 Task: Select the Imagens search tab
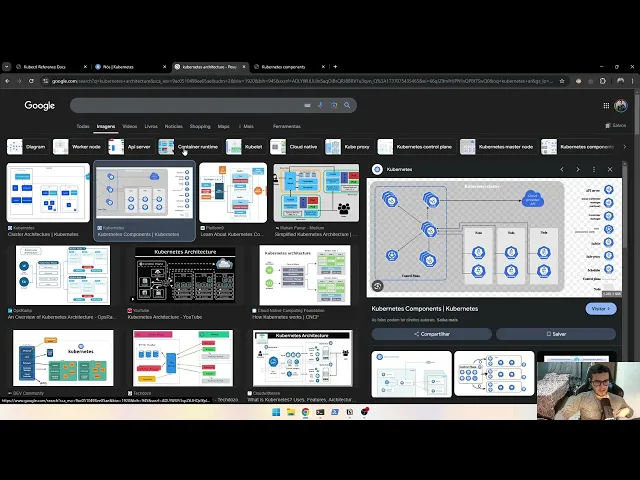pos(106,127)
